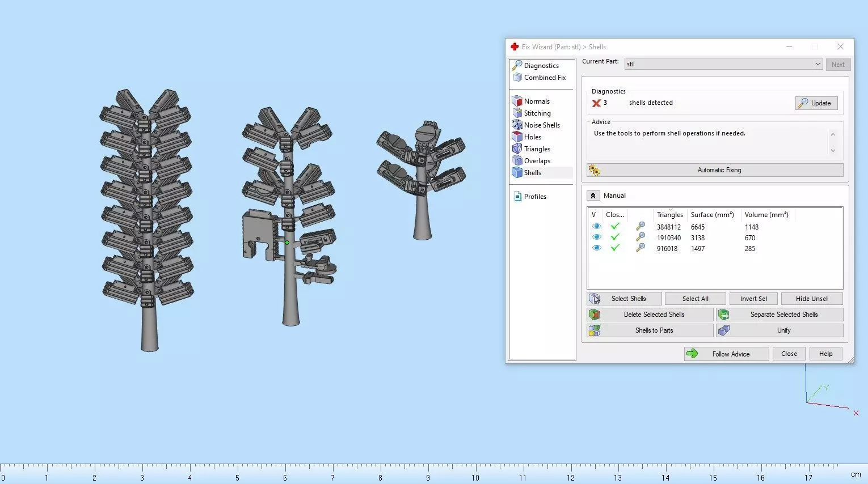Click the Next button beside Current Part
This screenshot has height=484, width=868.
838,65
